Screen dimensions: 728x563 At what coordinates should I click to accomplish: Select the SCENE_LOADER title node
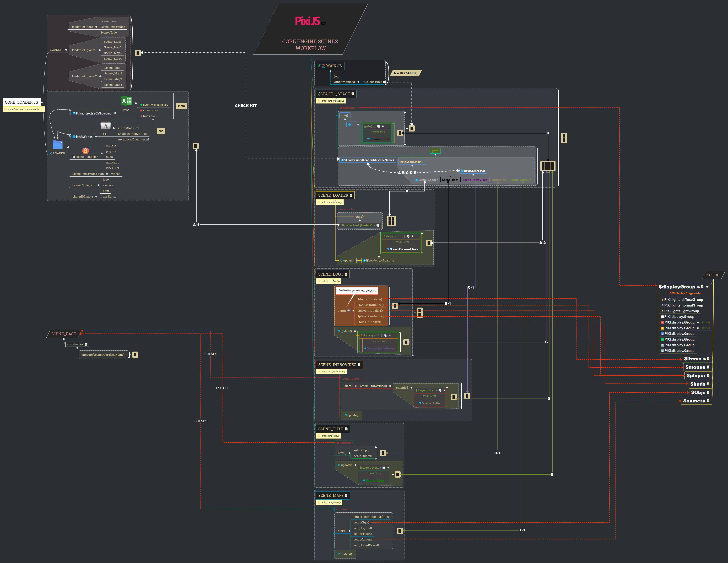[335, 196]
